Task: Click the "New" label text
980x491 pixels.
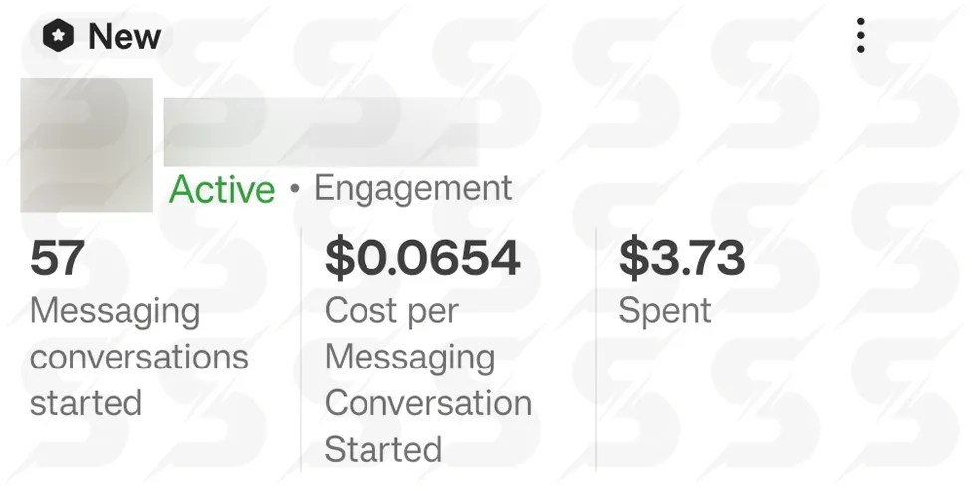Action: [x=124, y=37]
